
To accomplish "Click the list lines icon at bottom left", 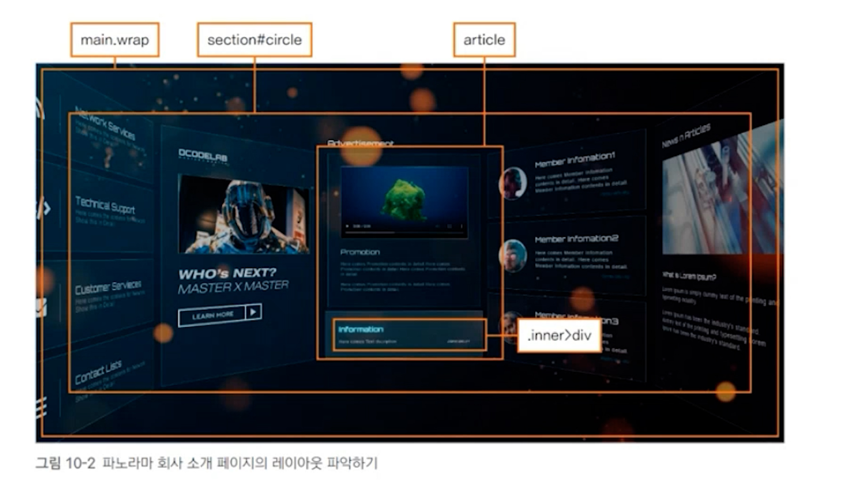I will click(x=41, y=408).
